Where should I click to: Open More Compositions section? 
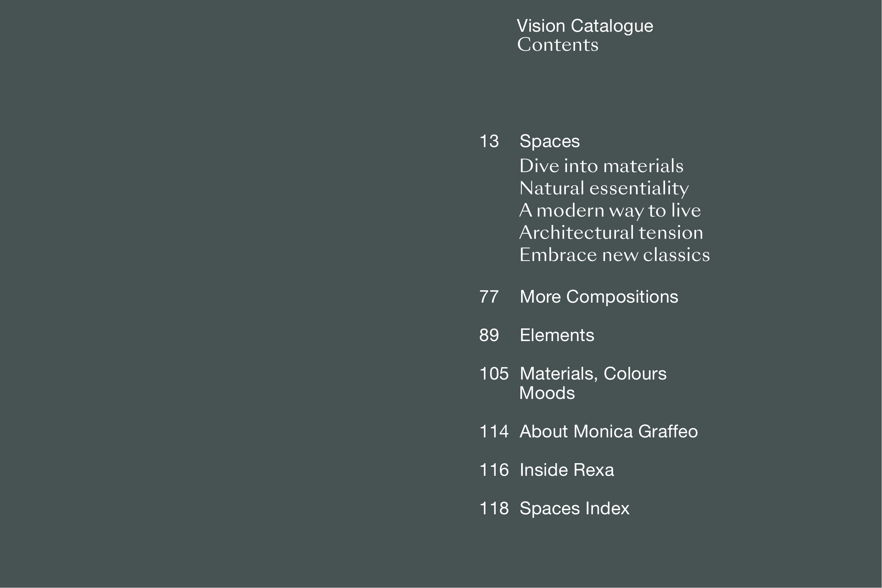click(598, 297)
